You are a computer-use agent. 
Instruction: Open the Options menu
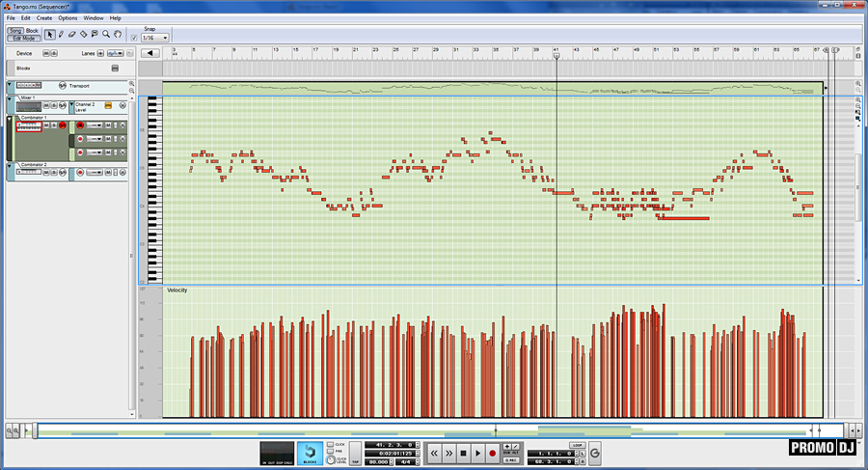pos(68,17)
